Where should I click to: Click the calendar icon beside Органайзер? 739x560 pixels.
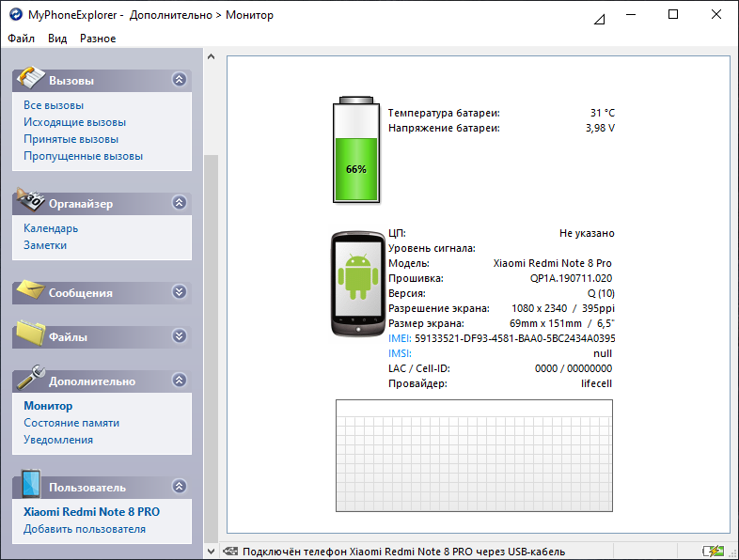tap(31, 200)
